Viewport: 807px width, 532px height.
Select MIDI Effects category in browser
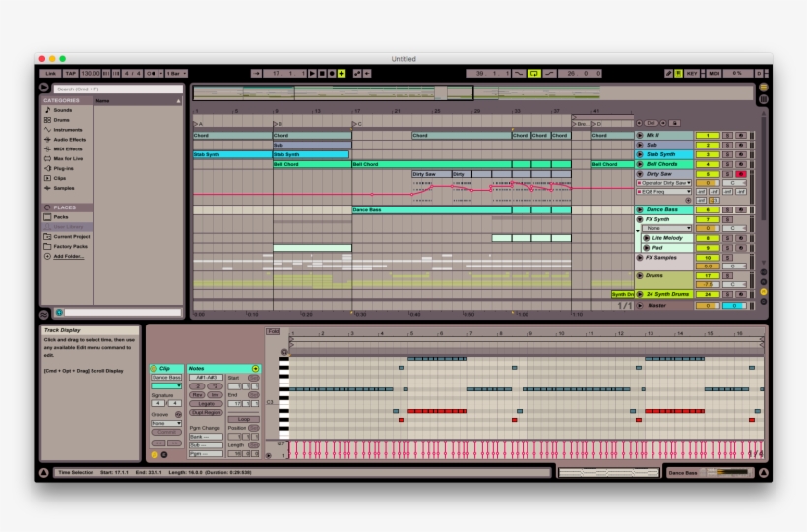tap(68, 149)
